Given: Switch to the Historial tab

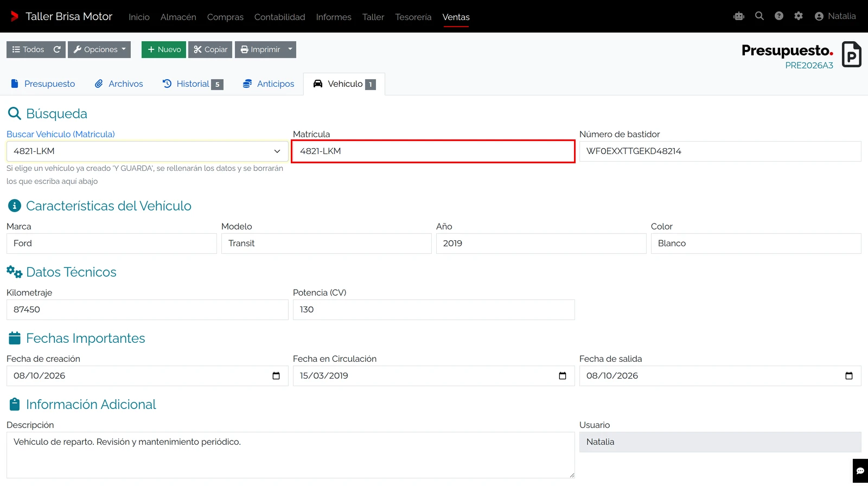Looking at the screenshot, I should 193,84.
